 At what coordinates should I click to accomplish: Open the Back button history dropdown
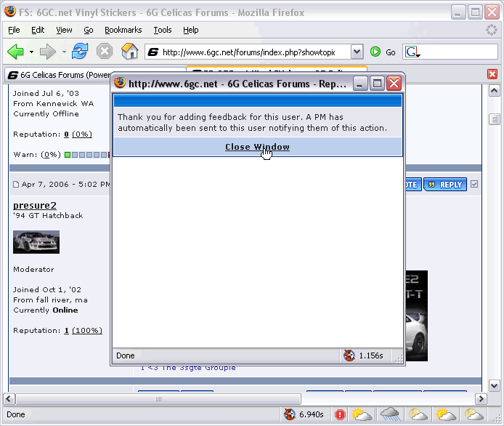click(x=31, y=52)
